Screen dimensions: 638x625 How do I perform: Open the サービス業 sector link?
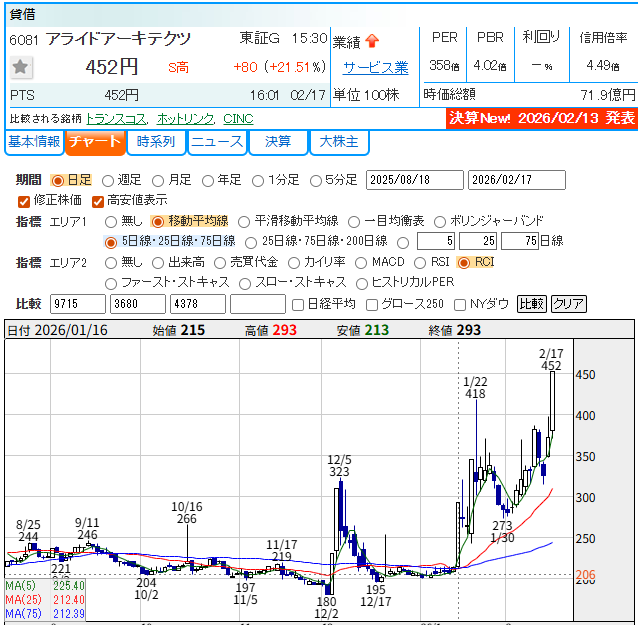[x=376, y=68]
